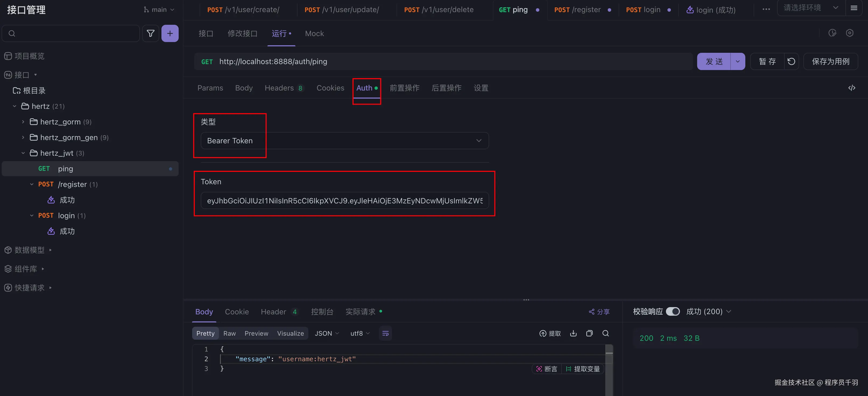
Task: Click the filter icon beside search box
Action: coord(150,33)
